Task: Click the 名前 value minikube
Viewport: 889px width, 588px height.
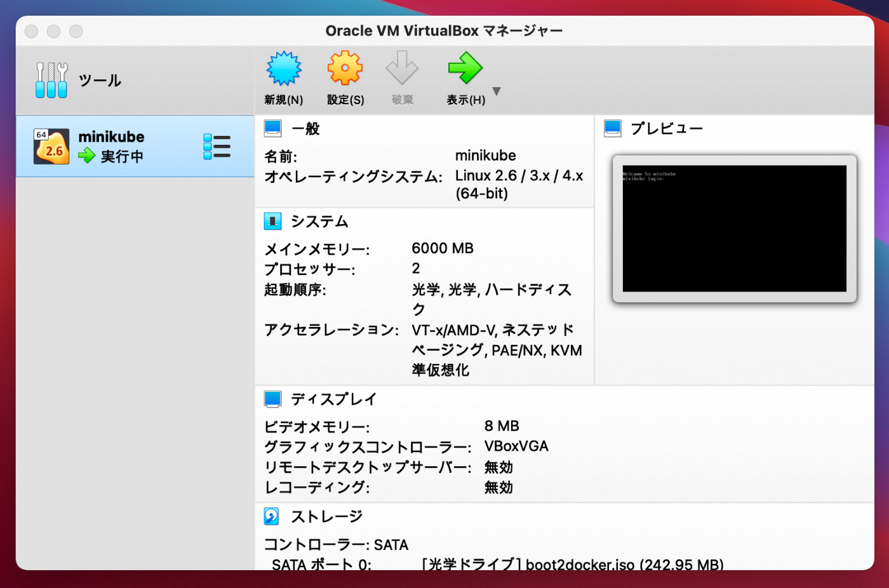Action: click(486, 156)
